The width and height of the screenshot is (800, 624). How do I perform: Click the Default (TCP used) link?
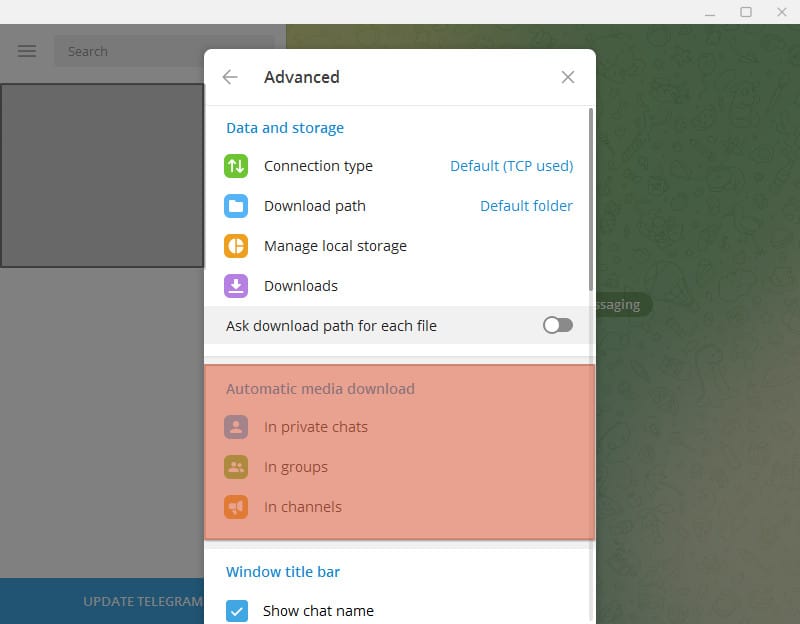(512, 166)
